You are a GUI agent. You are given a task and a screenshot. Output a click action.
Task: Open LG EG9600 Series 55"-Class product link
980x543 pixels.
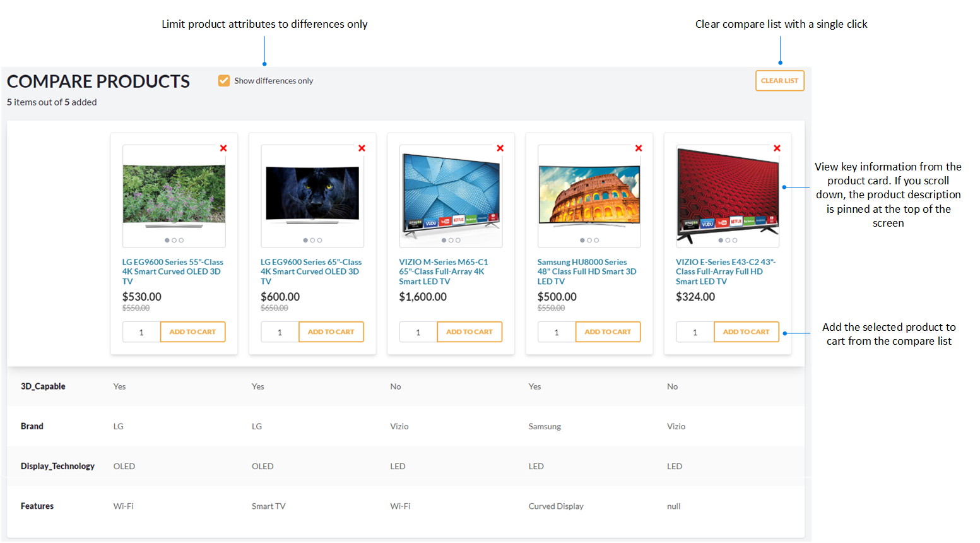coord(173,271)
